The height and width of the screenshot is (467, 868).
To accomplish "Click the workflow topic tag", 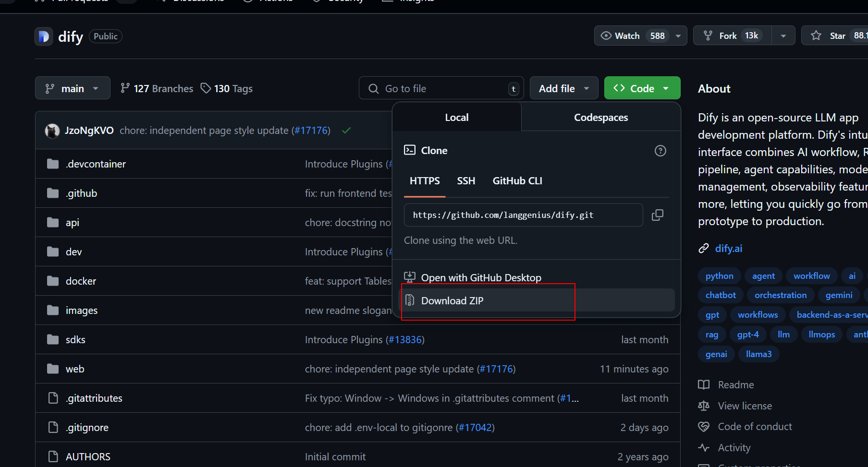I will tap(811, 276).
